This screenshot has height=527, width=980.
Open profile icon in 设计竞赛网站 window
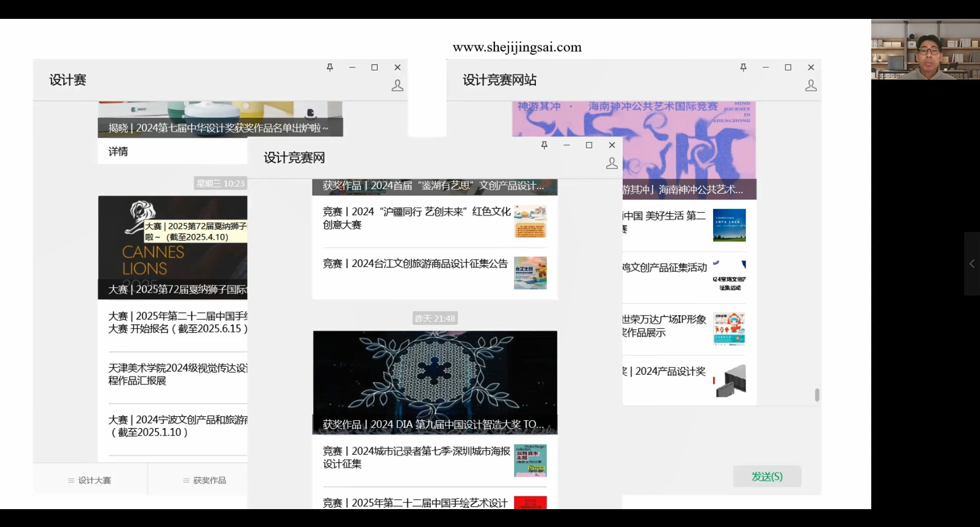point(811,85)
